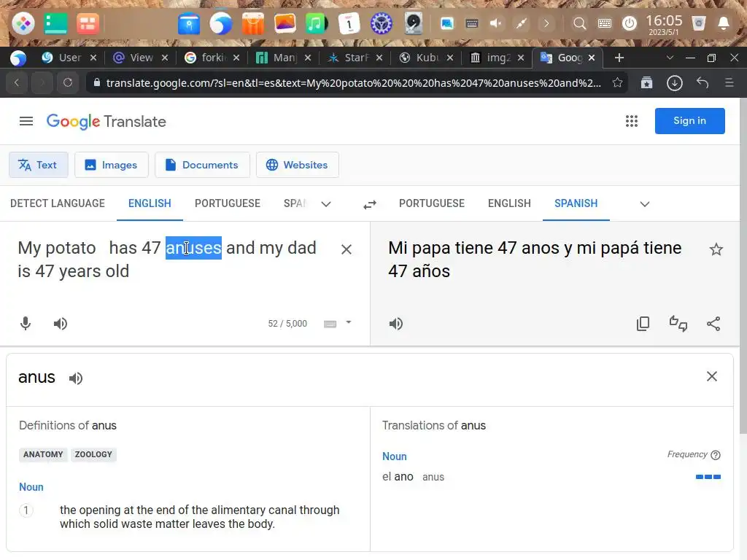Image resolution: width=747 pixels, height=560 pixels.
Task: Start voice input microphone
Action: (26, 324)
